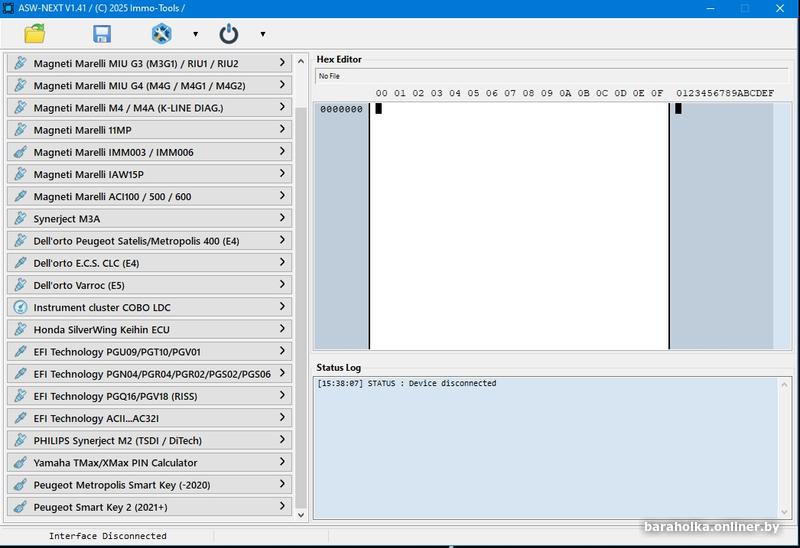Click the power connect icon

229,34
